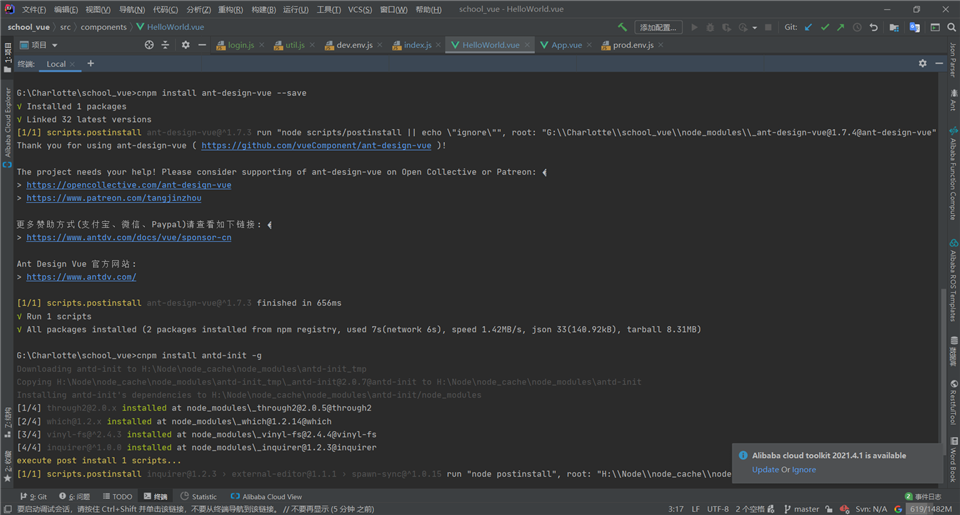Open the profile run options dropdown arrow
The width and height of the screenshot is (960, 515).
pos(754,28)
